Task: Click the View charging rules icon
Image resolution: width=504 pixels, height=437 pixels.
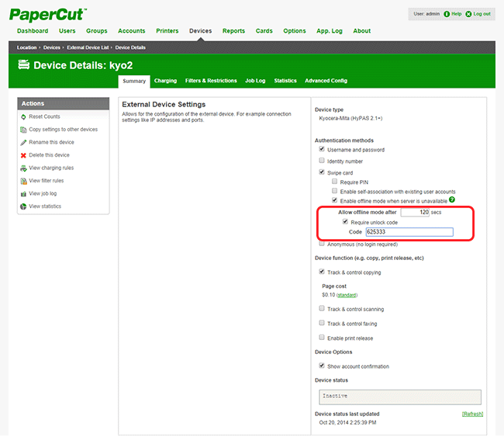Action: coord(23,168)
